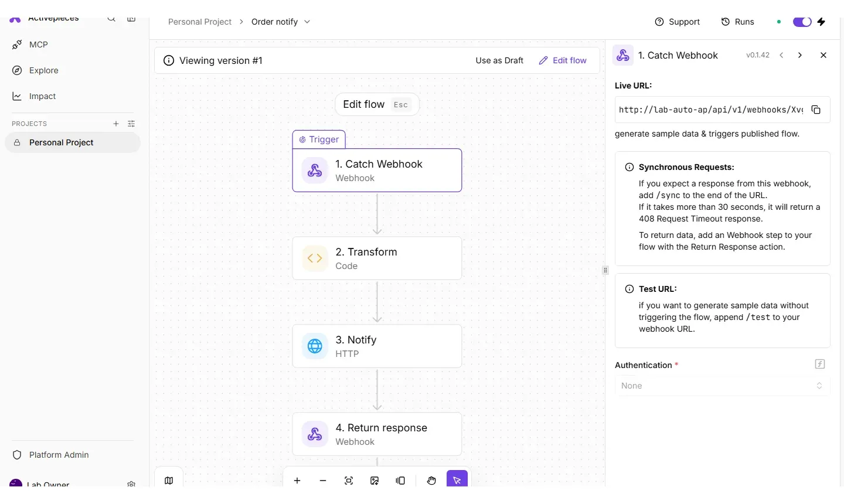Click the panel resize handle
Viewport: 844px width, 504px height.
point(605,270)
